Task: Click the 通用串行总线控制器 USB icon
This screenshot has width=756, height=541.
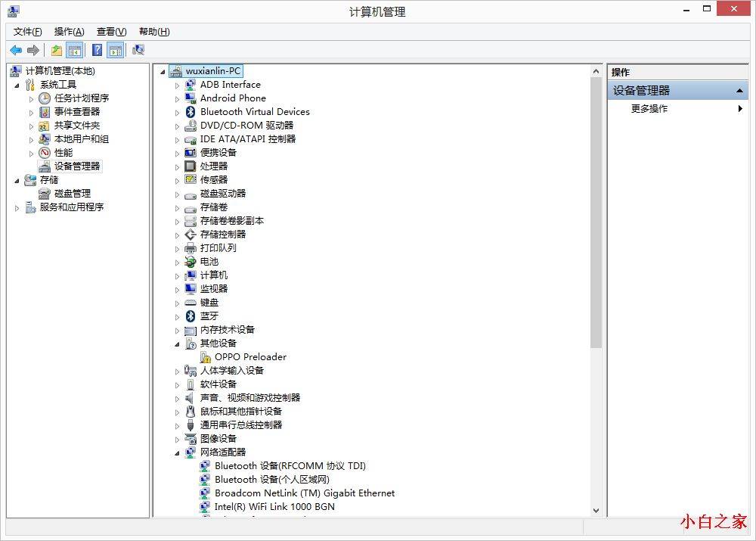Action: 191,425
